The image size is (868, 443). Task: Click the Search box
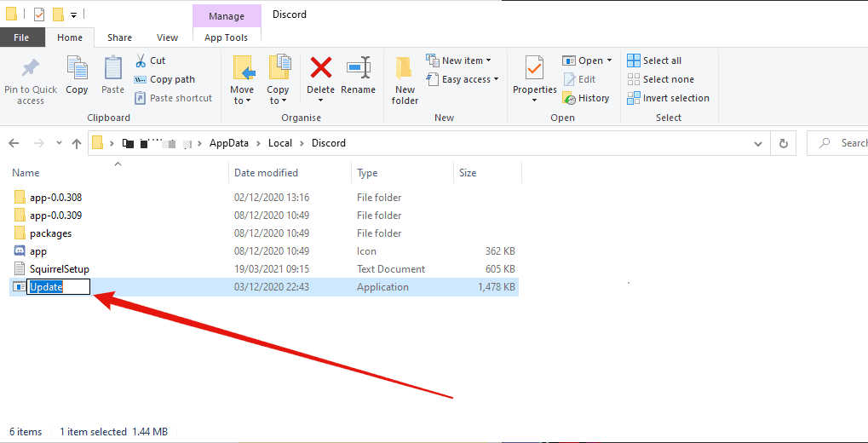point(837,143)
